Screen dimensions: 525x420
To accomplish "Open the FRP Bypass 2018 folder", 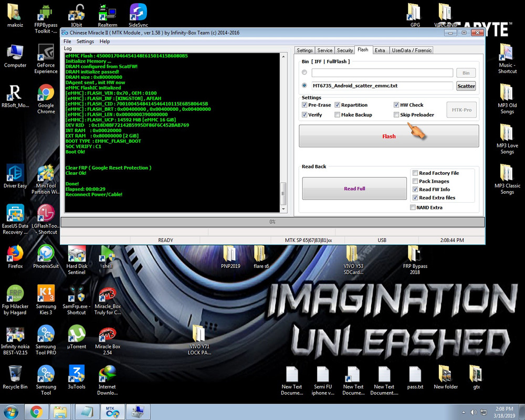I will [x=415, y=260].
